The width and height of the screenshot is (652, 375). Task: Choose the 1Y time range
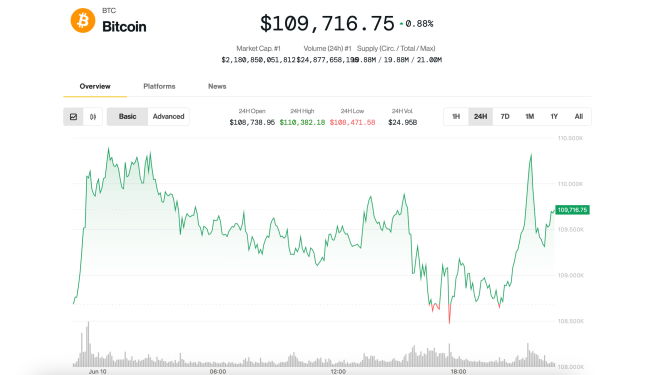point(554,117)
